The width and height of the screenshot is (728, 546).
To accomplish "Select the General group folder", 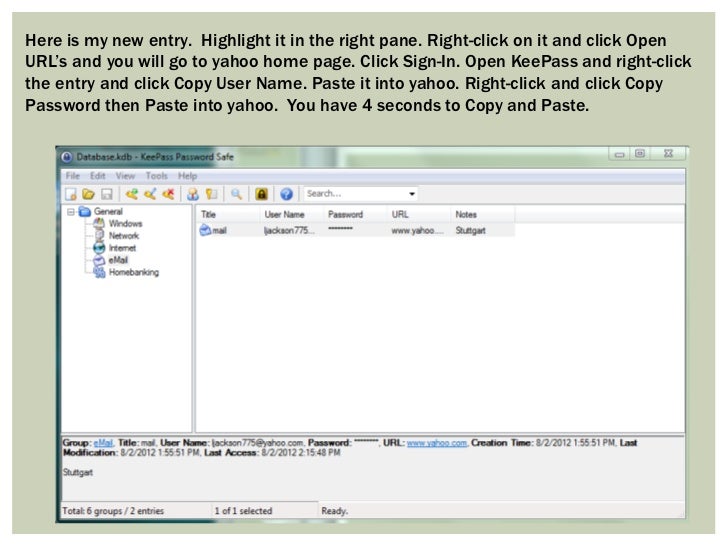I will tap(101, 212).
